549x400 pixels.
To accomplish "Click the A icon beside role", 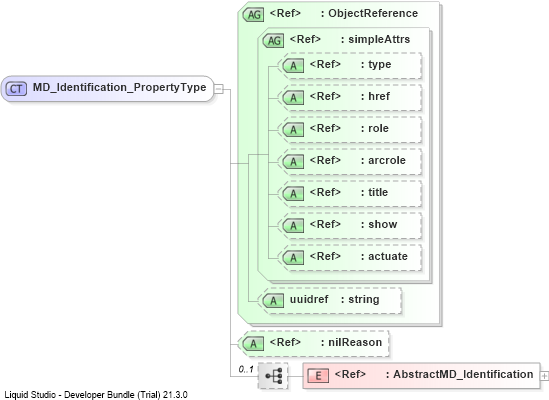I will 293,130.
